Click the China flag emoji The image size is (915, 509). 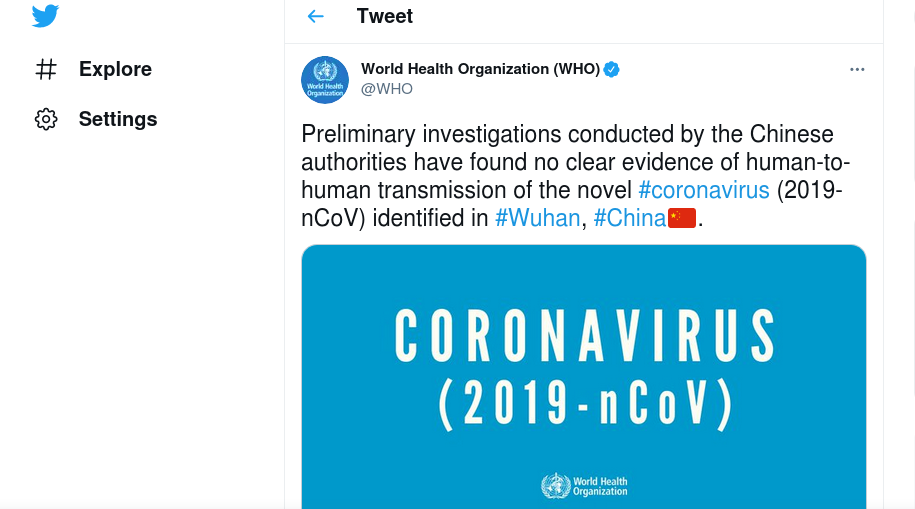point(682,218)
